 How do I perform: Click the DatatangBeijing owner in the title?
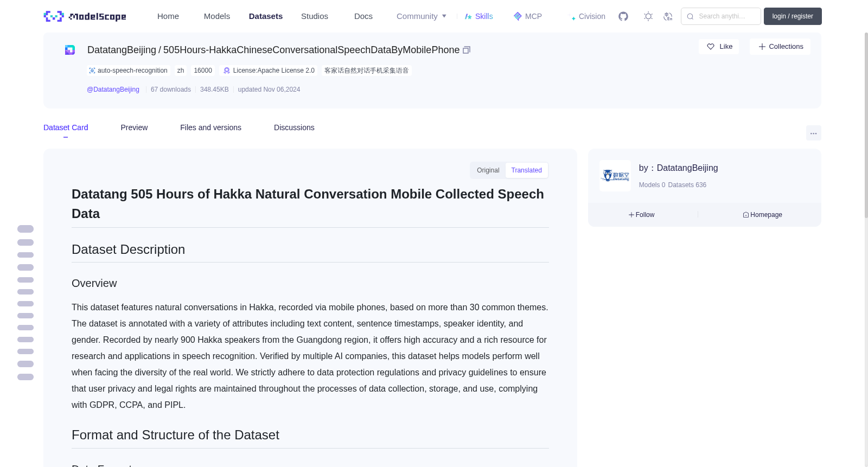click(122, 50)
